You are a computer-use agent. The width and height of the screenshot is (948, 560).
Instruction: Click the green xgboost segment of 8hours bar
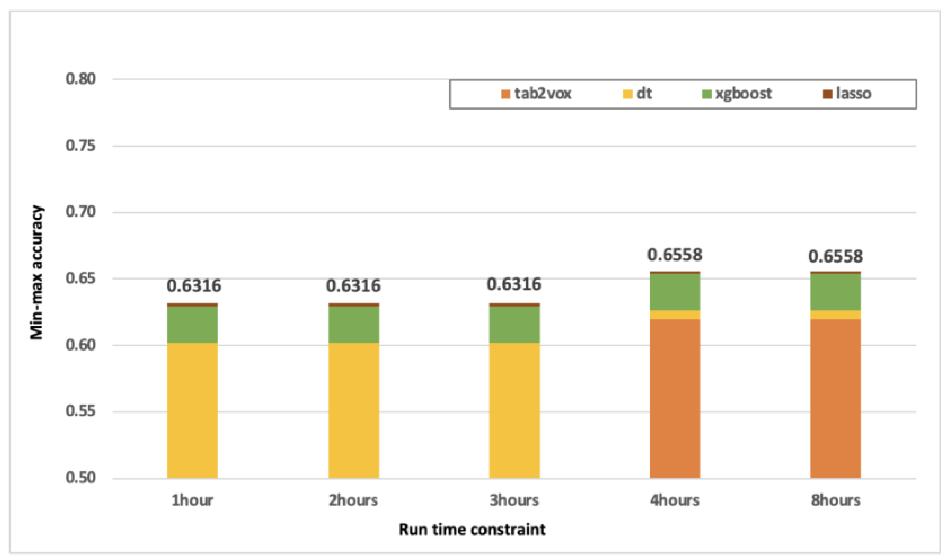tap(835, 291)
